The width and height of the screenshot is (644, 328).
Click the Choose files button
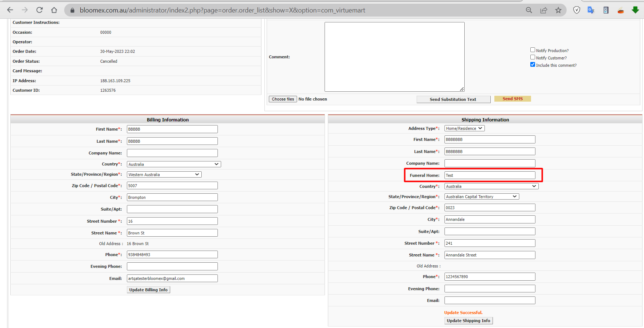pyautogui.click(x=283, y=99)
